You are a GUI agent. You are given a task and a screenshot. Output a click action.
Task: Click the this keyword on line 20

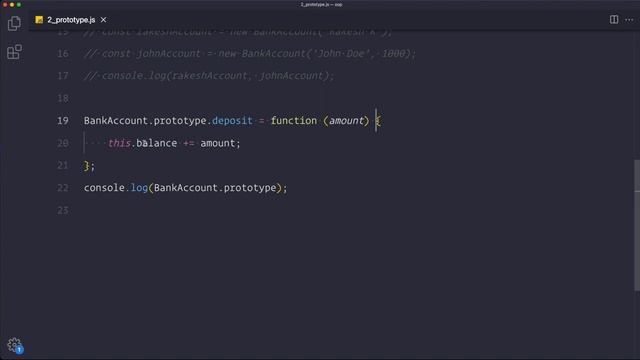tap(119, 143)
